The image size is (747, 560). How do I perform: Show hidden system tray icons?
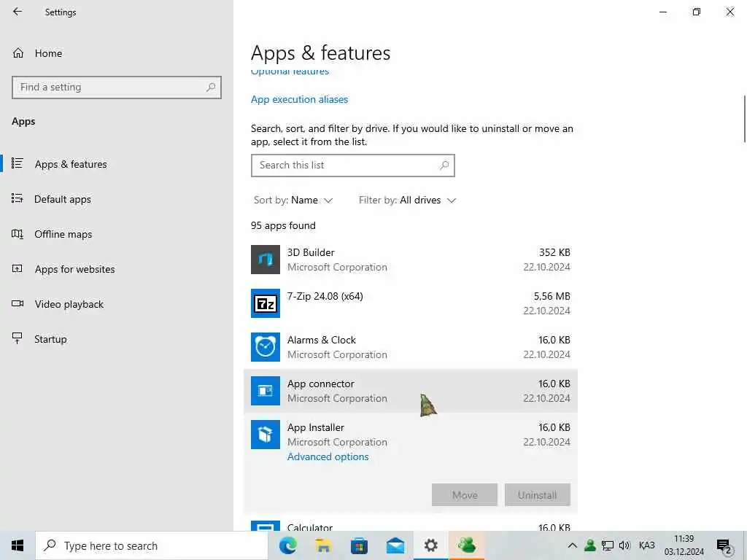coord(573,545)
